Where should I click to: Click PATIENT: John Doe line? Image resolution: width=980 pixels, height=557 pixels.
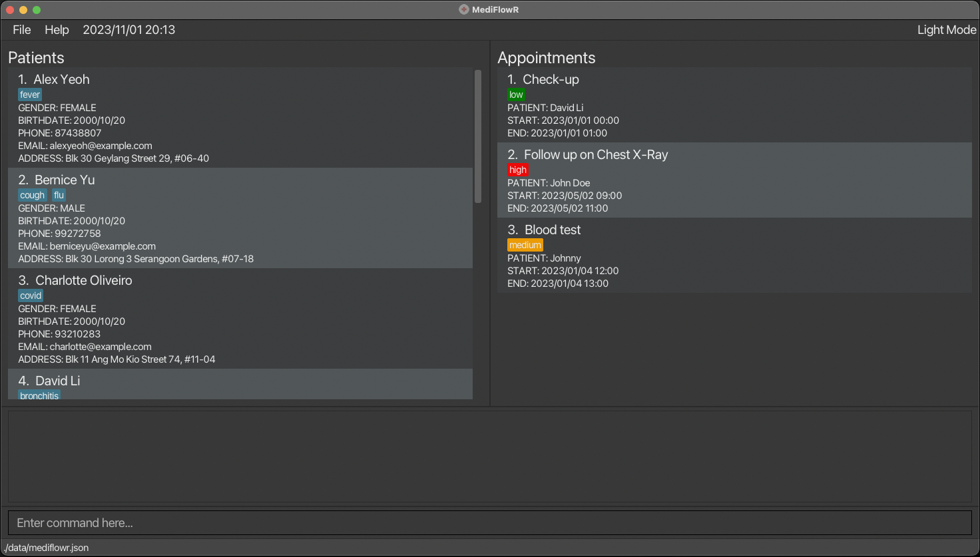pyautogui.click(x=549, y=183)
